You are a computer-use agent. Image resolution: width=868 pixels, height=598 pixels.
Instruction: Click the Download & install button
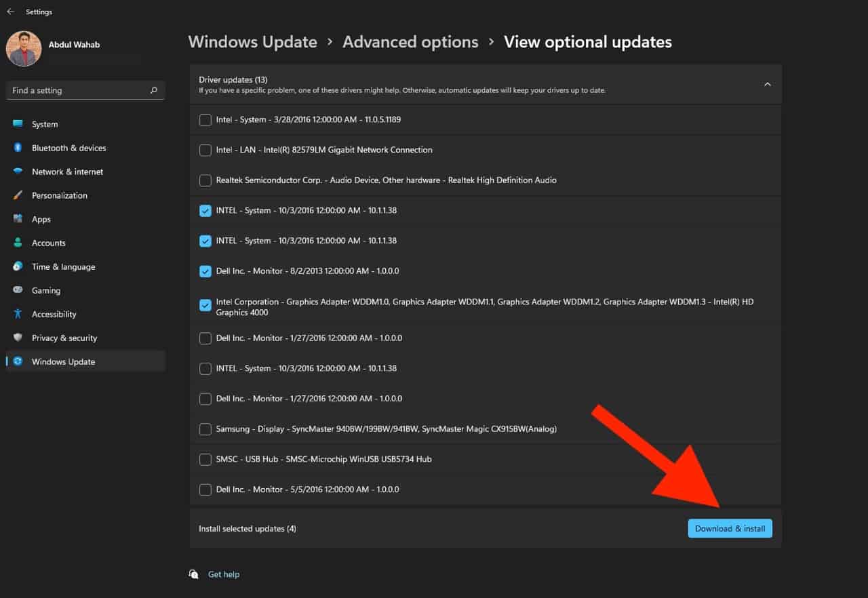pos(730,528)
